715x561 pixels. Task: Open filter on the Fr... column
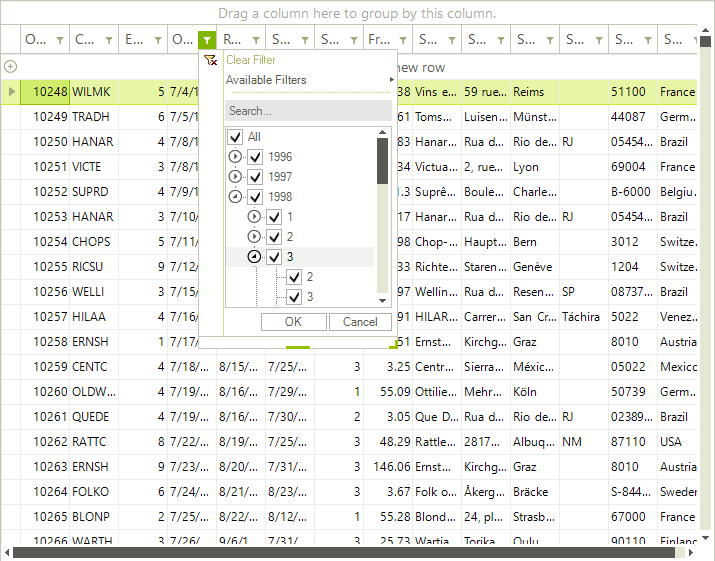pos(403,40)
